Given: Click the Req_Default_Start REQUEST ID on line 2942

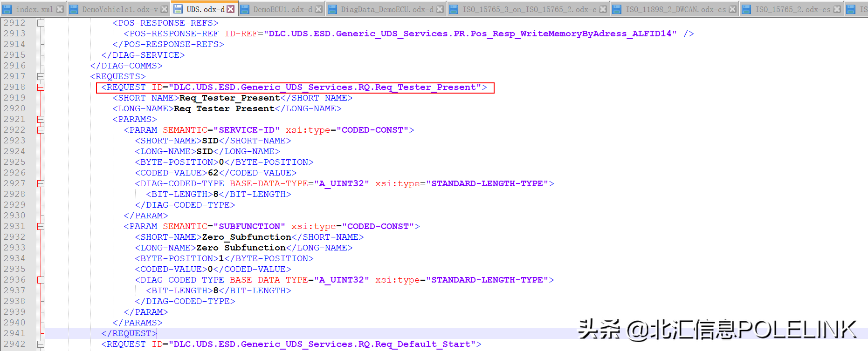Looking at the screenshot, I should (322, 344).
